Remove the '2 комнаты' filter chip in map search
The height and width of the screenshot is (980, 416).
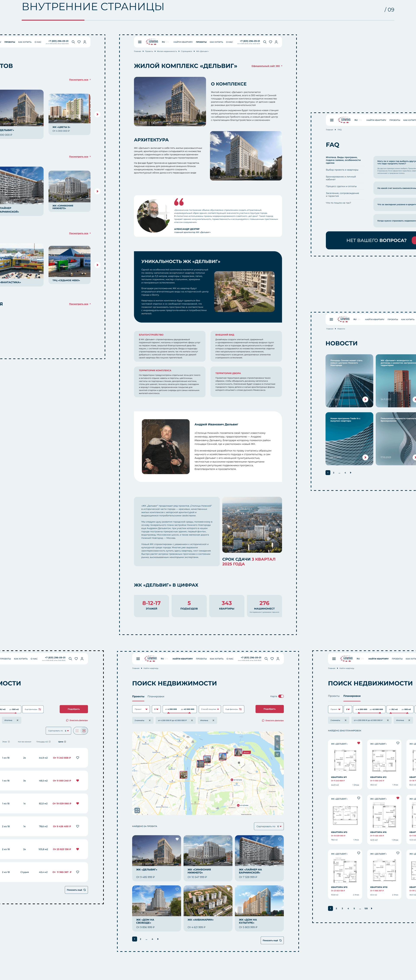pyautogui.click(x=149, y=720)
